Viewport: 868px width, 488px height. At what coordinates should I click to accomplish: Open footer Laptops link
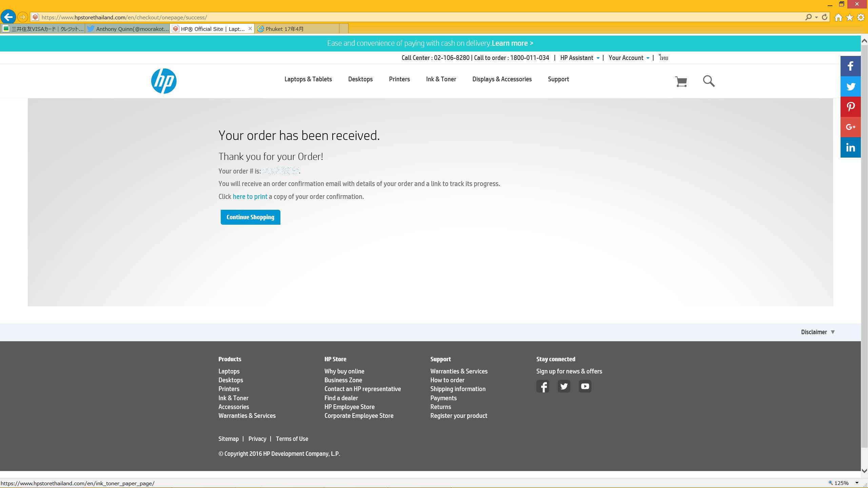229,371
